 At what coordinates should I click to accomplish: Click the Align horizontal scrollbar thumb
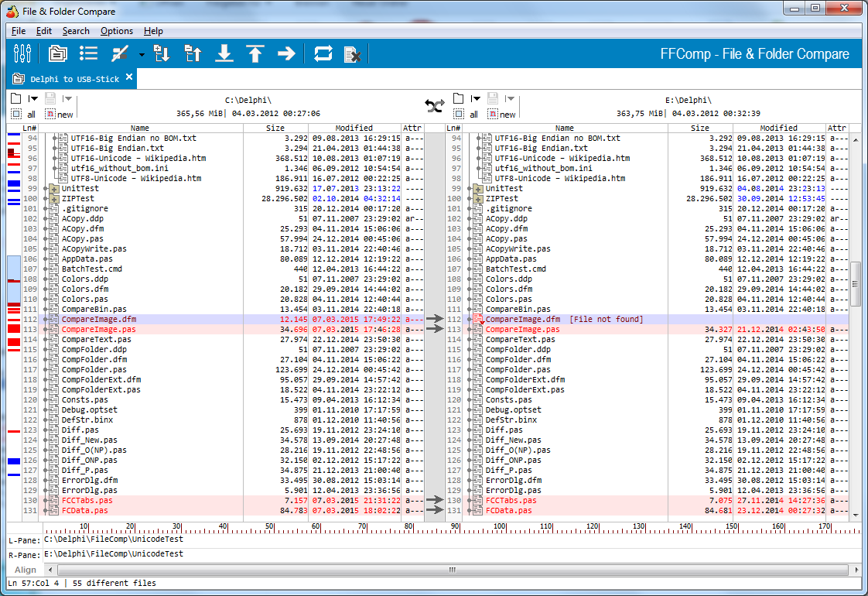[x=453, y=570]
